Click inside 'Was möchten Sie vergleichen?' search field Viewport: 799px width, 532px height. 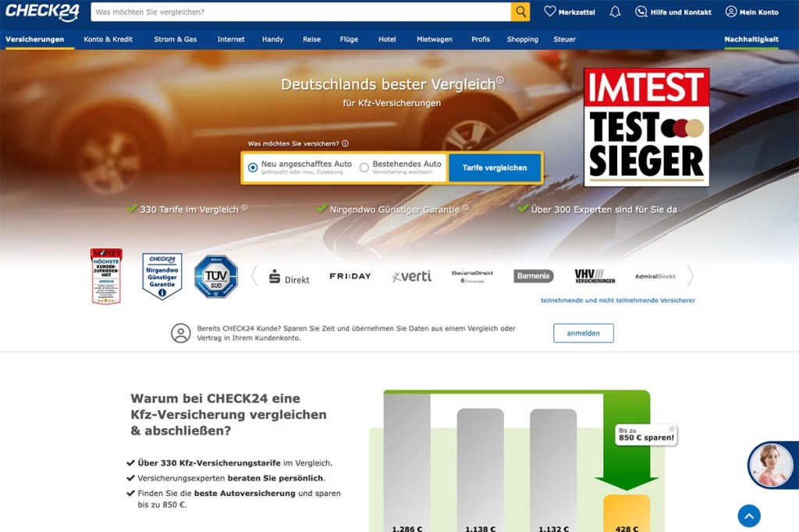pyautogui.click(x=300, y=12)
